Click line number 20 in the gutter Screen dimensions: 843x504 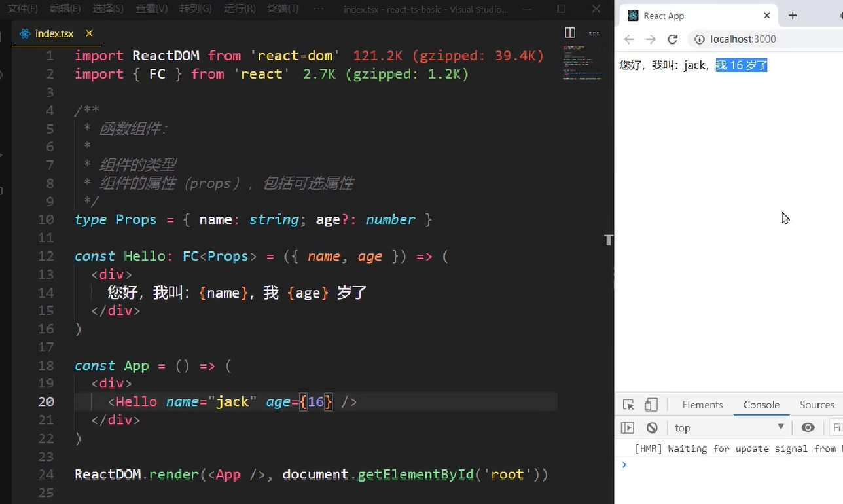pyautogui.click(x=46, y=401)
